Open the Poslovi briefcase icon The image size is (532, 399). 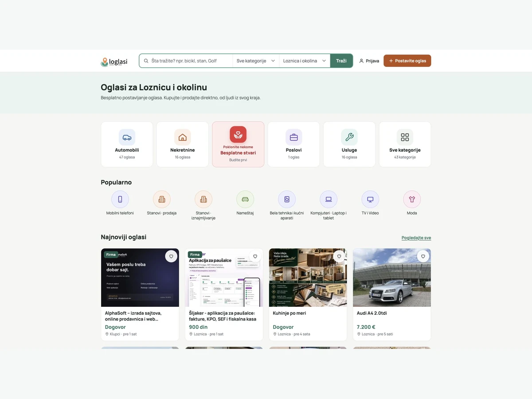(293, 137)
